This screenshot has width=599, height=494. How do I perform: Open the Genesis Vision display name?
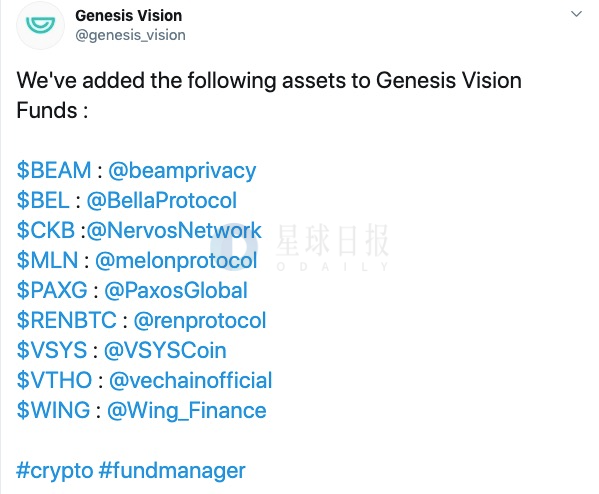point(128,16)
